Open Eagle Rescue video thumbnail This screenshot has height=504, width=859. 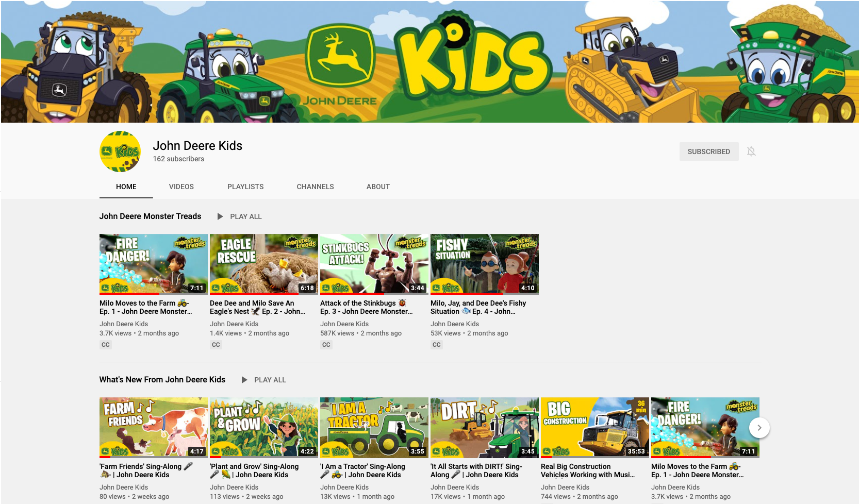point(264,264)
